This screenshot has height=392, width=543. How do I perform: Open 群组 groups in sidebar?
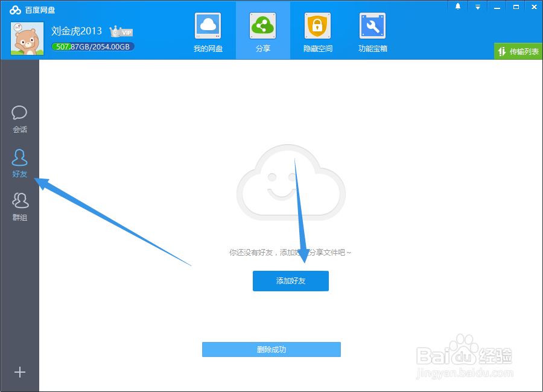(20, 207)
